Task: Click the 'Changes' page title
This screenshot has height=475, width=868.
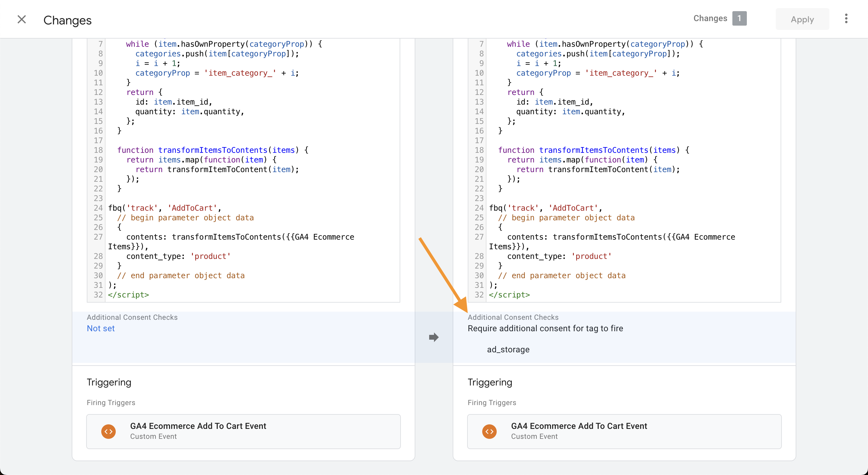Action: point(68,20)
